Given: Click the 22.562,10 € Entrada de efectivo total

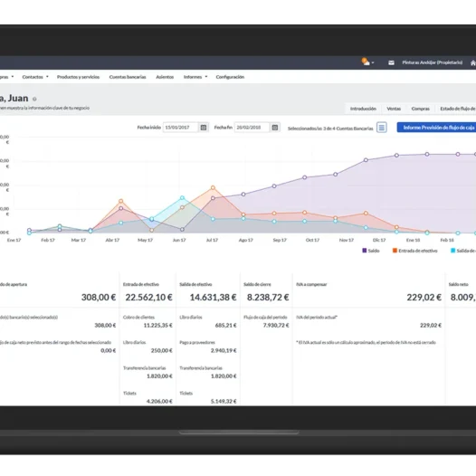Looking at the screenshot, I should pos(148,297).
